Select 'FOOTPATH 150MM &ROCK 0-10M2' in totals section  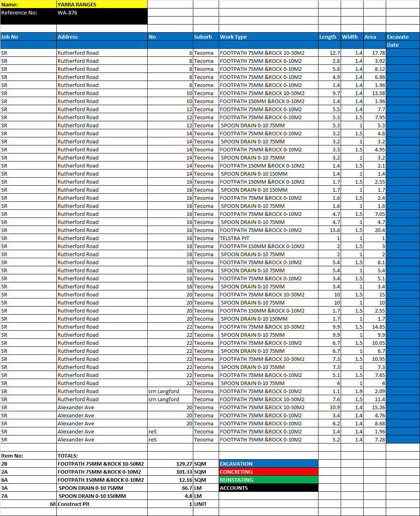coord(102,480)
